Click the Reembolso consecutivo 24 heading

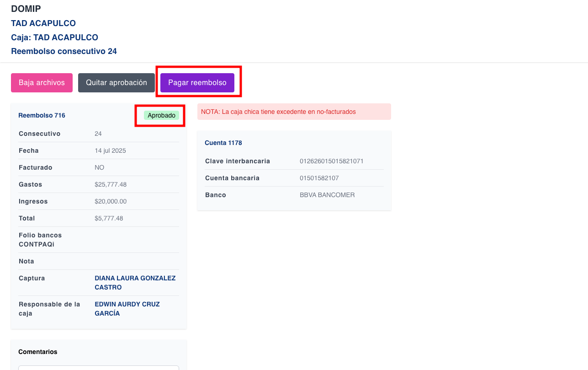tap(64, 51)
